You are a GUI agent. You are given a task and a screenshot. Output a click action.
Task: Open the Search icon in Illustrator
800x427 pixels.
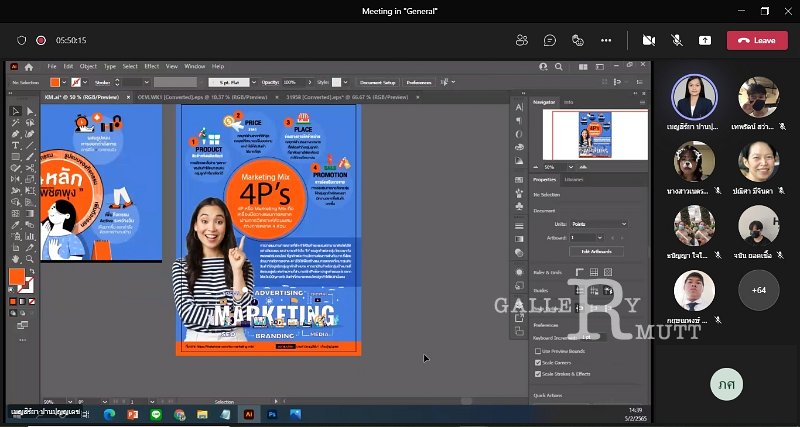pos(559,67)
